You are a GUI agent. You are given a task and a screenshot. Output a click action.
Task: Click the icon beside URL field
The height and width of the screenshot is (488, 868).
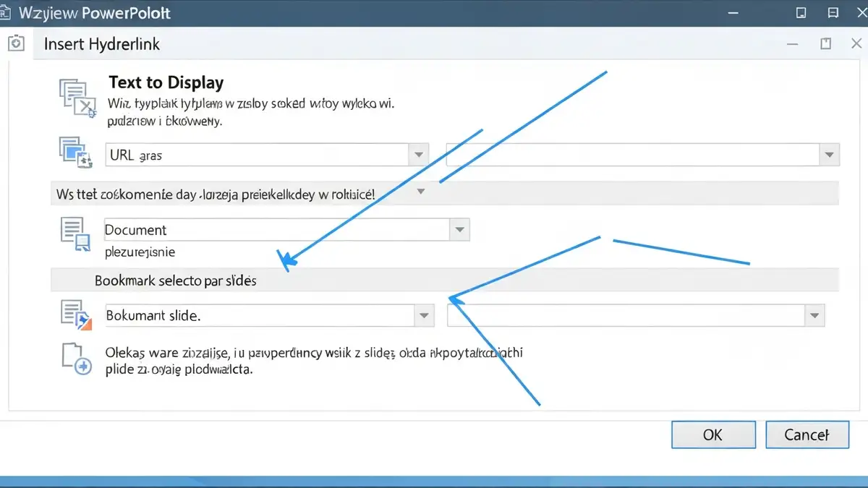(x=75, y=152)
